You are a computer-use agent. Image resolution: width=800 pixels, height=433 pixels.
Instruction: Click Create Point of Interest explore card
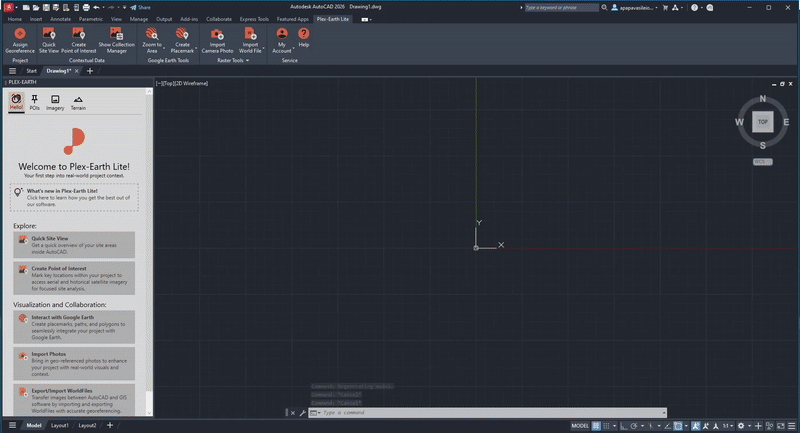[x=74, y=278]
